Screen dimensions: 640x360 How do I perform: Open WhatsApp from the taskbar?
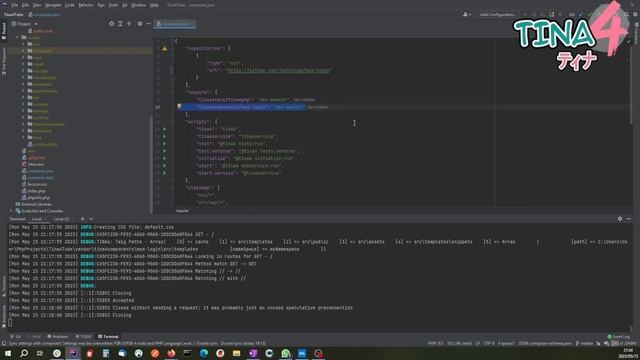coord(286,353)
